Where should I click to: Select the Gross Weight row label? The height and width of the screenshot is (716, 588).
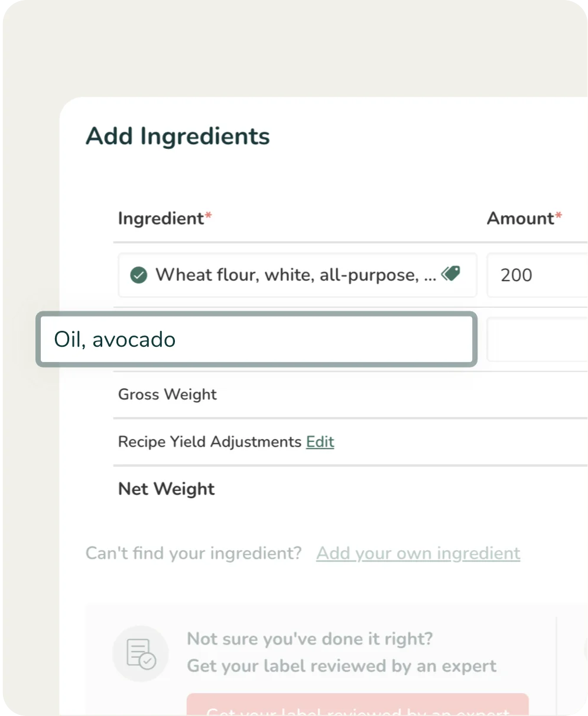167,395
